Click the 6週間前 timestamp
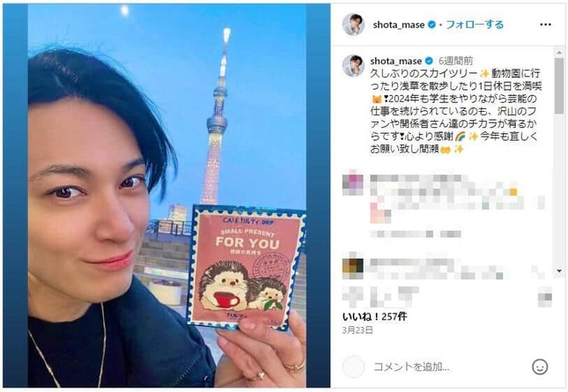The width and height of the screenshot is (568, 392). coord(455,61)
